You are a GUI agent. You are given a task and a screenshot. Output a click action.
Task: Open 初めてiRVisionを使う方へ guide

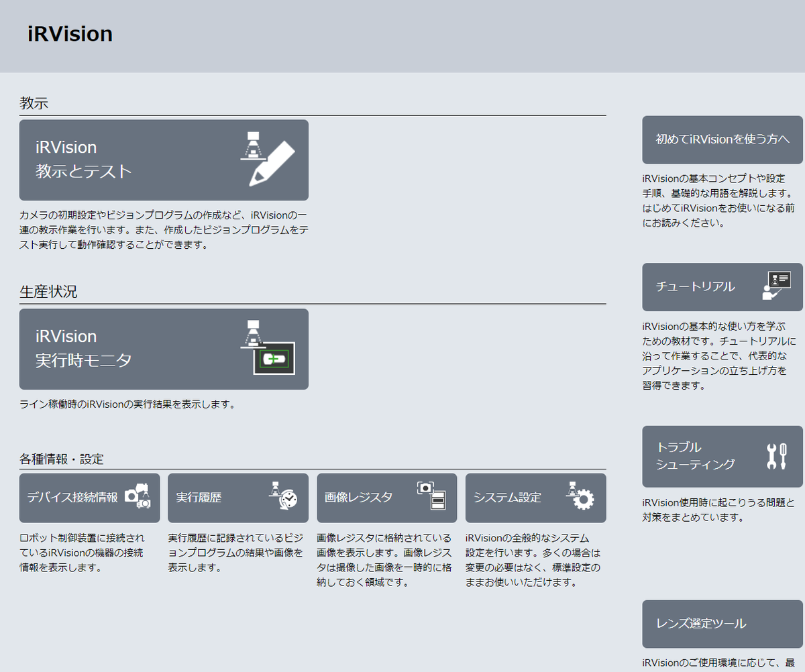(x=722, y=139)
